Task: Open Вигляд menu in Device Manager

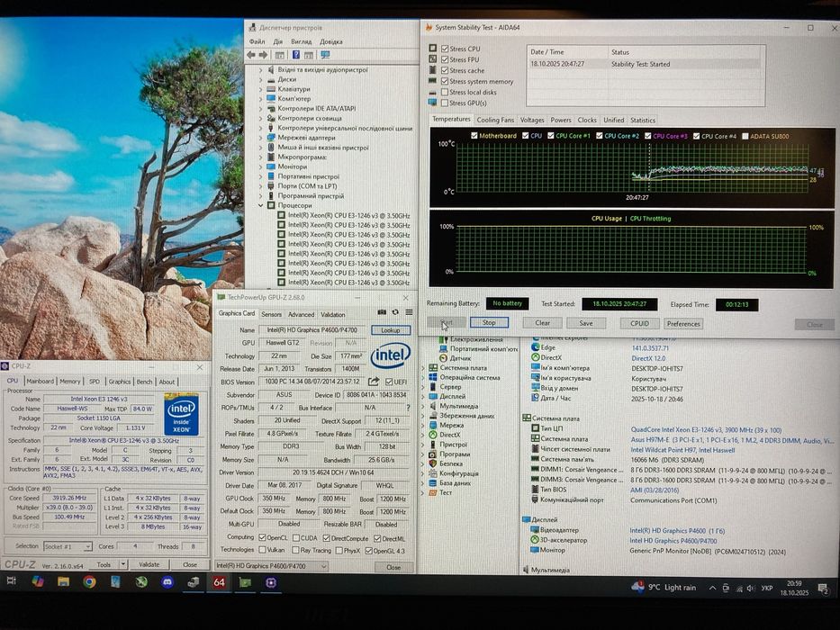Action: pos(301,41)
